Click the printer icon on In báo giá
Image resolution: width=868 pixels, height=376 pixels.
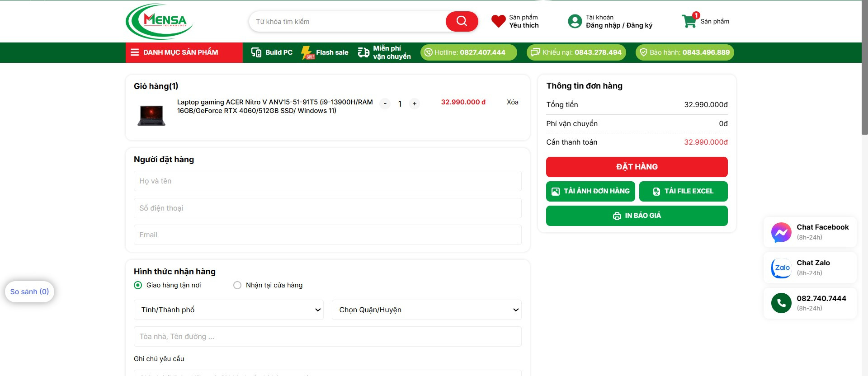[617, 216]
